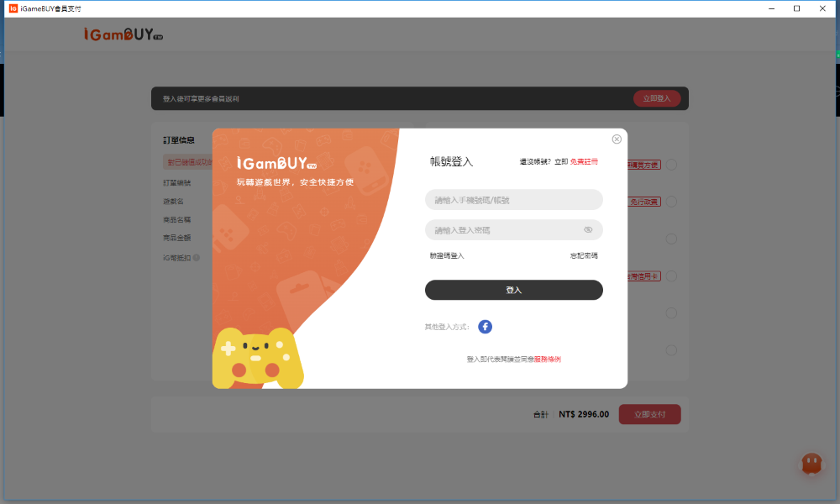Click the 訂單編號 label
This screenshot has width=840, height=504.
(176, 183)
